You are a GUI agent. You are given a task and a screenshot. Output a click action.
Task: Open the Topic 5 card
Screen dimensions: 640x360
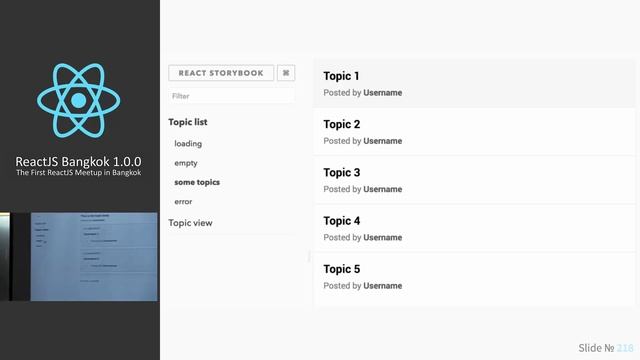click(474, 278)
